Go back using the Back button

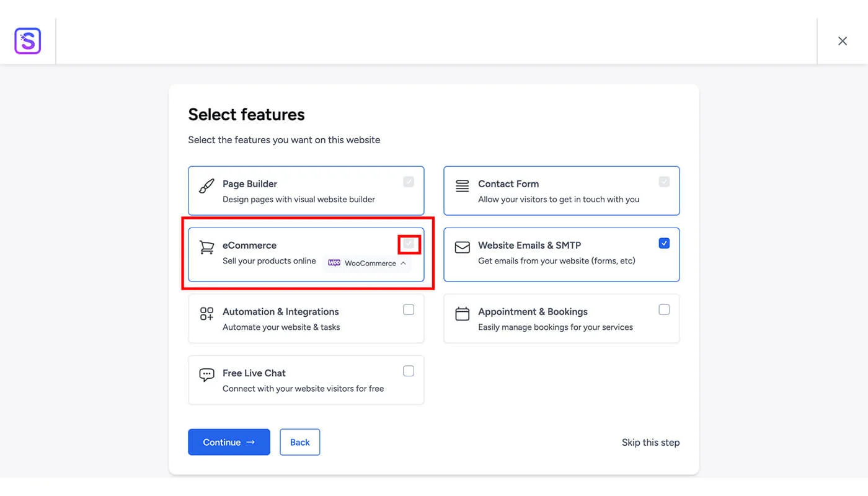coord(299,442)
